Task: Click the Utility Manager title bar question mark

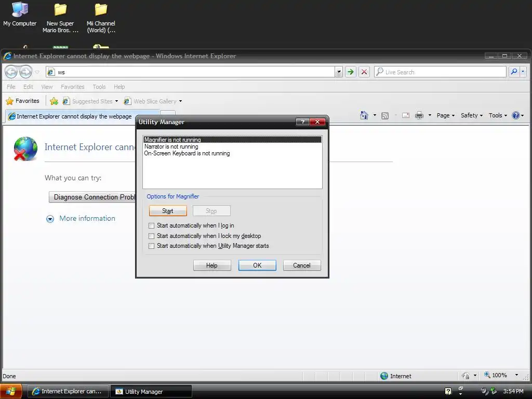Action: pyautogui.click(x=302, y=122)
